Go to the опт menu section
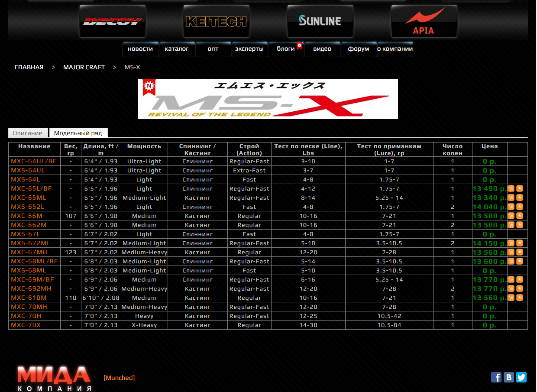The width and height of the screenshot is (537, 392). point(213,49)
